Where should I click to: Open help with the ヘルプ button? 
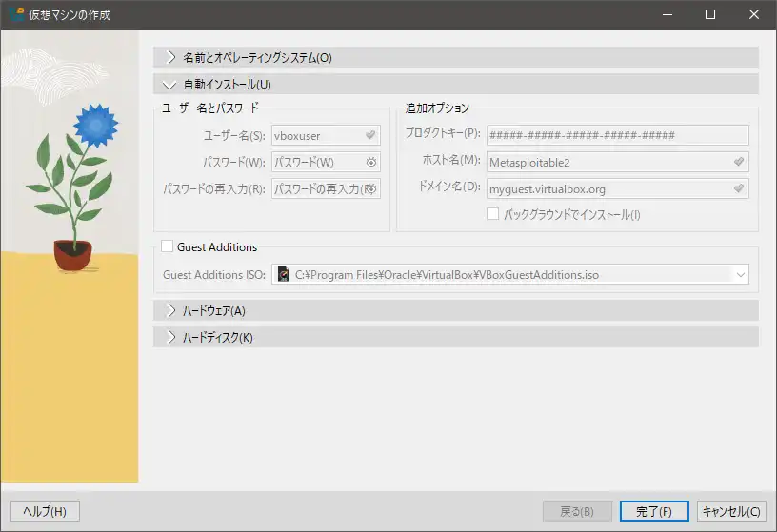45,511
